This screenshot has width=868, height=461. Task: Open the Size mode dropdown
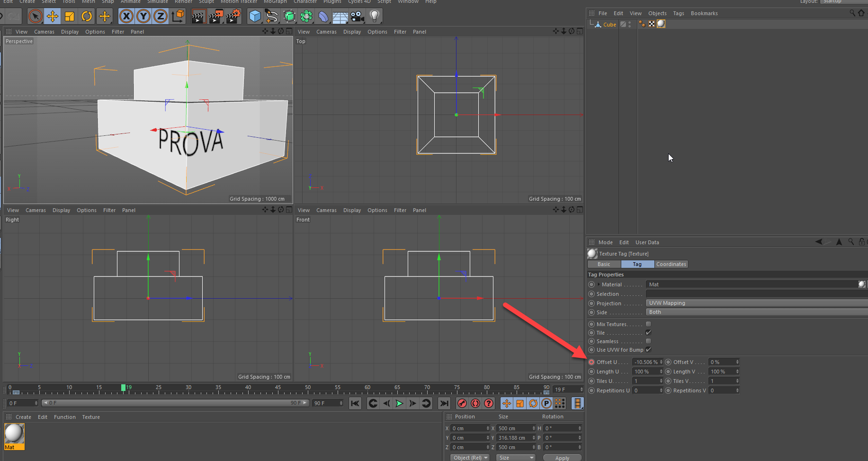[516, 457]
